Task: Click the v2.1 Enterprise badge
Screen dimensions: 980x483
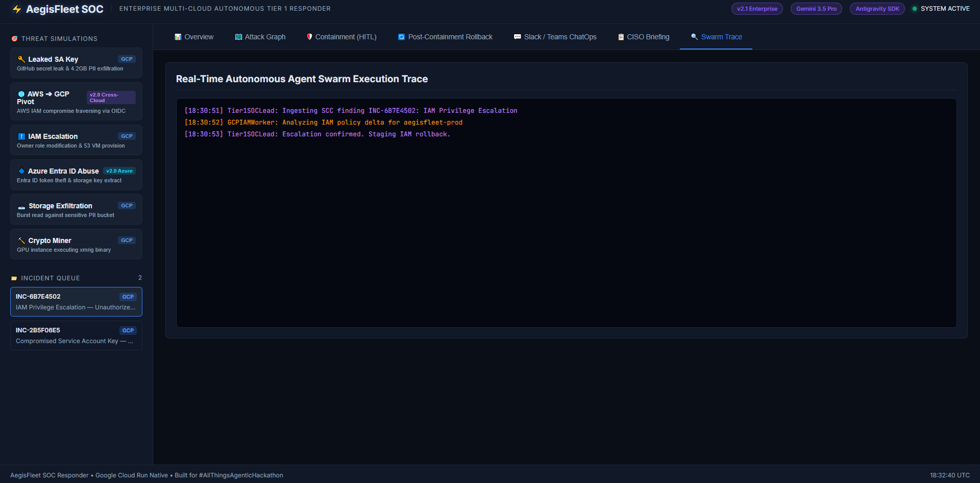Action: (x=757, y=9)
